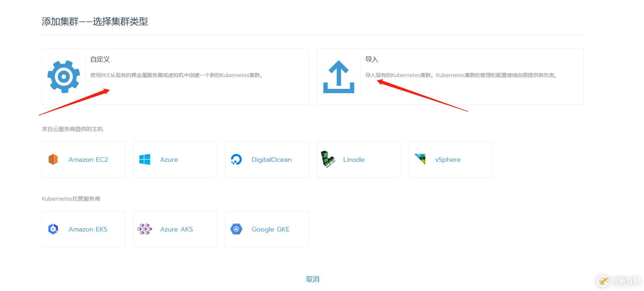
Task: Click the Amazon EKS hexagon icon
Action: tap(53, 229)
